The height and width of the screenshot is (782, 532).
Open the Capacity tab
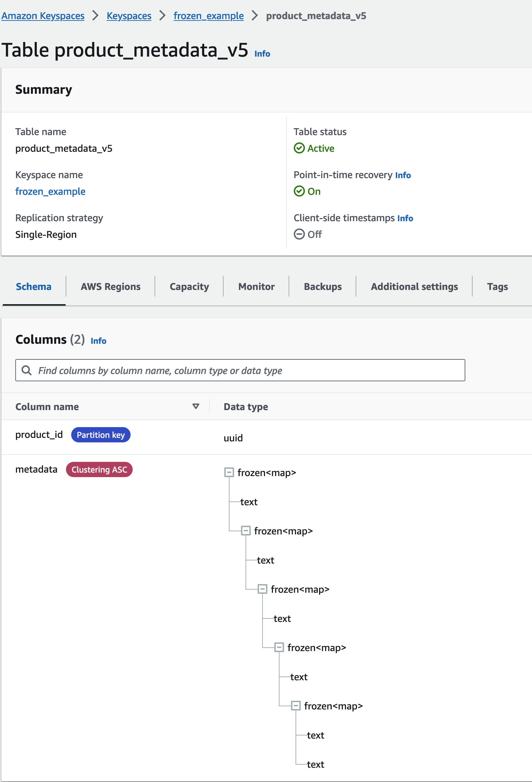189,286
